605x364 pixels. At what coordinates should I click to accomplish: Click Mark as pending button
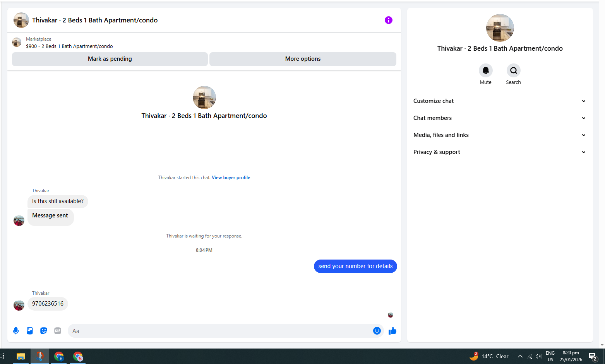[110, 59]
